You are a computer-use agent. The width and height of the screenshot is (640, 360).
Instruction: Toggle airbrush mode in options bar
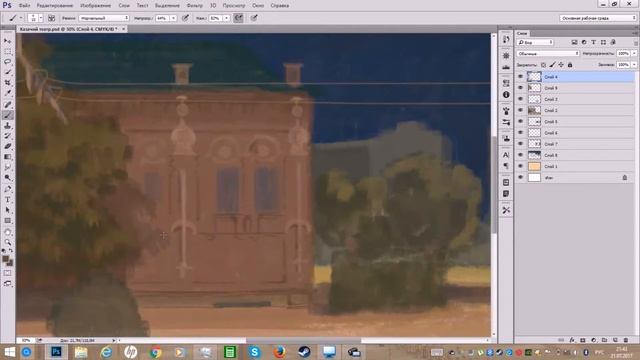pyautogui.click(x=238, y=18)
